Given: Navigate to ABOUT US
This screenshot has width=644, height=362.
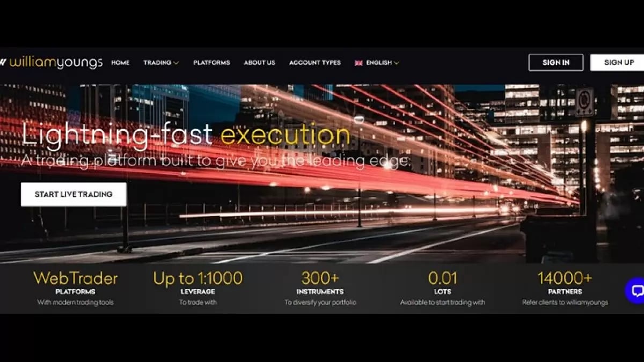Looking at the screenshot, I should tap(259, 63).
